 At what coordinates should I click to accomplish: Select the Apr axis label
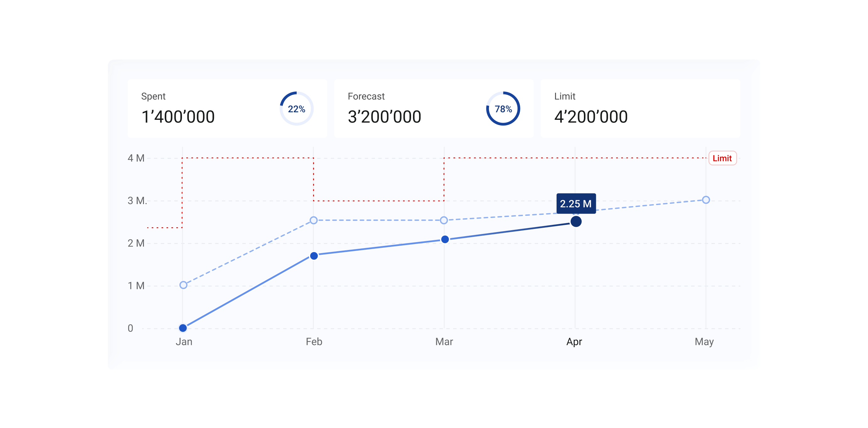click(x=574, y=342)
